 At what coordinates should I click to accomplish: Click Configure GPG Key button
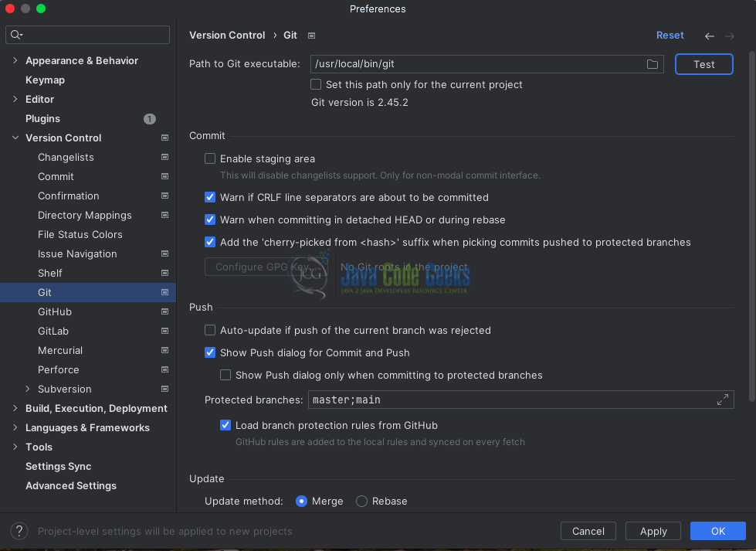(265, 267)
